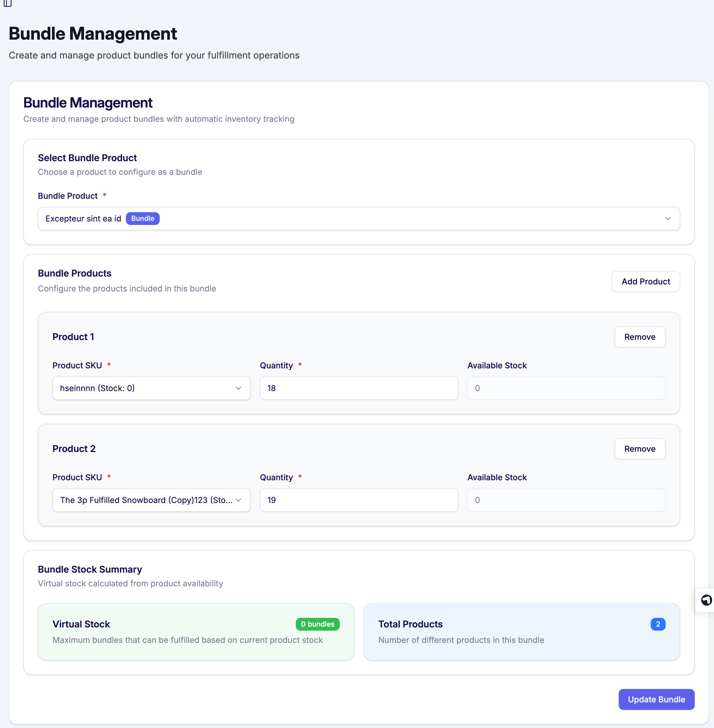The image size is (714, 728).
Task: Click the Bundle badge on the selected product
Action: [x=143, y=218]
